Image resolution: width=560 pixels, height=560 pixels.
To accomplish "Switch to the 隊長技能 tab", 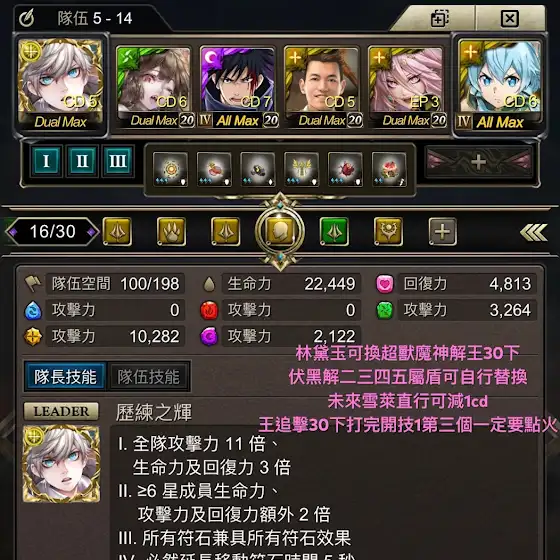I will pyautogui.click(x=65, y=377).
